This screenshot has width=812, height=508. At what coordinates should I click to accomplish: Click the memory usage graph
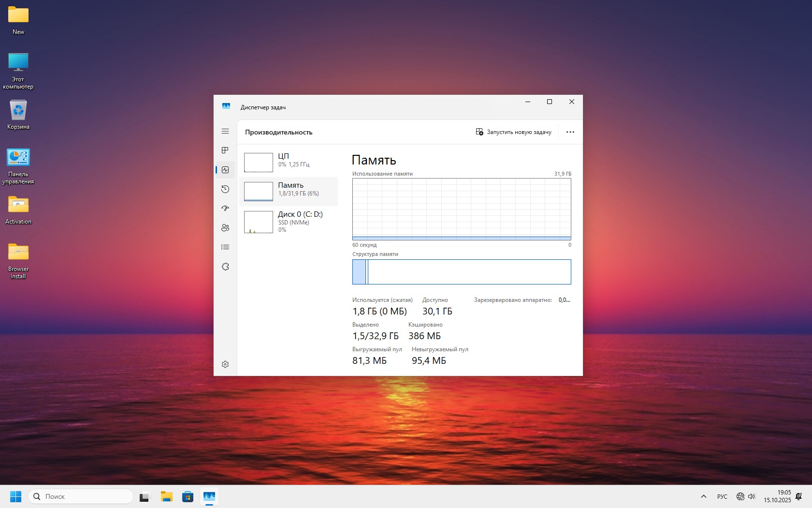[x=462, y=209]
